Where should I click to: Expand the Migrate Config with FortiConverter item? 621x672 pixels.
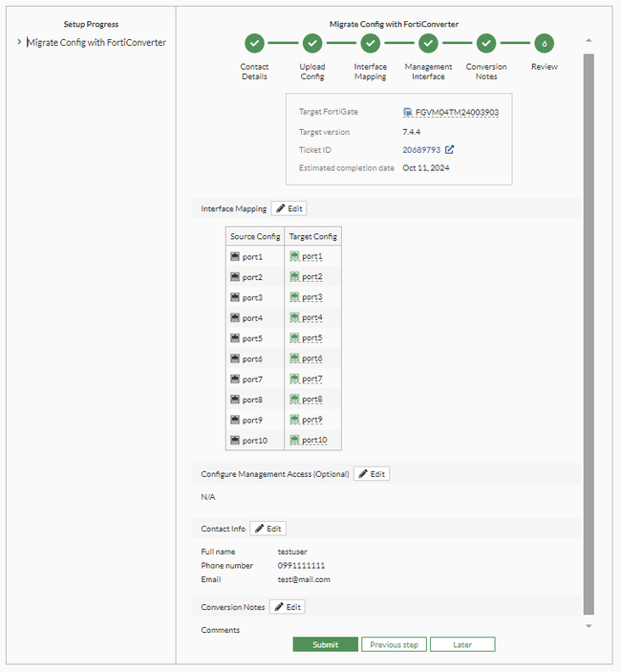(19, 42)
